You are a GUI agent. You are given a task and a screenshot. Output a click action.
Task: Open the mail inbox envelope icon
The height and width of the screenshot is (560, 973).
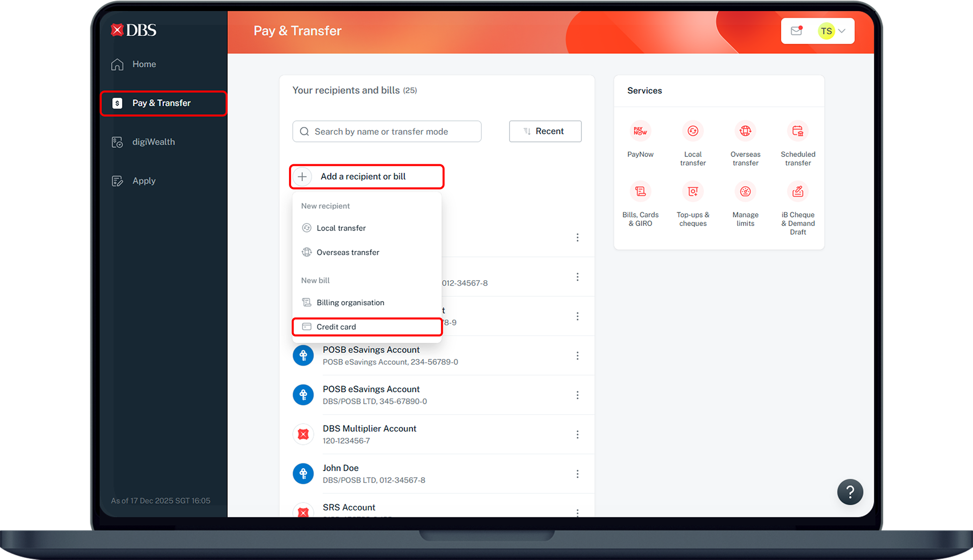tap(796, 31)
